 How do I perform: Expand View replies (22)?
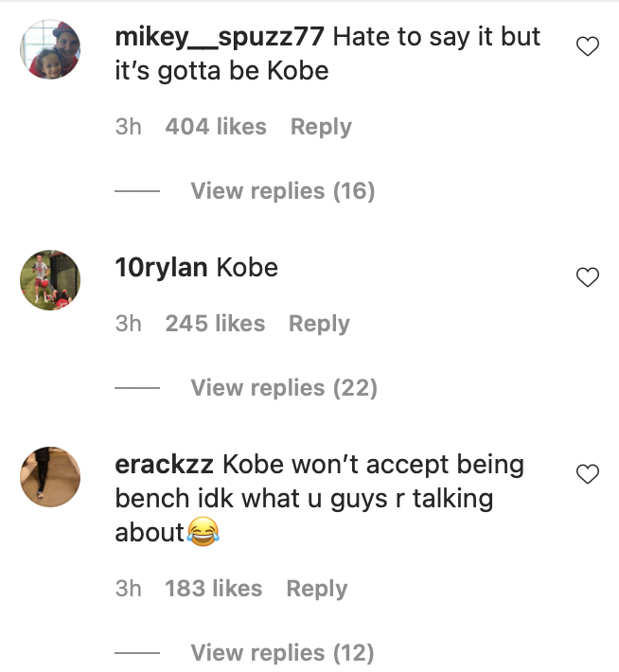tap(284, 388)
